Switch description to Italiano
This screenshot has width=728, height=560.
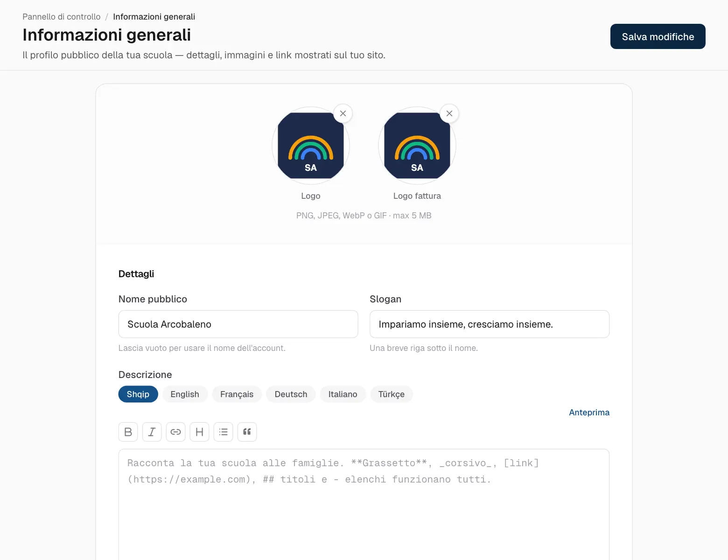(343, 394)
